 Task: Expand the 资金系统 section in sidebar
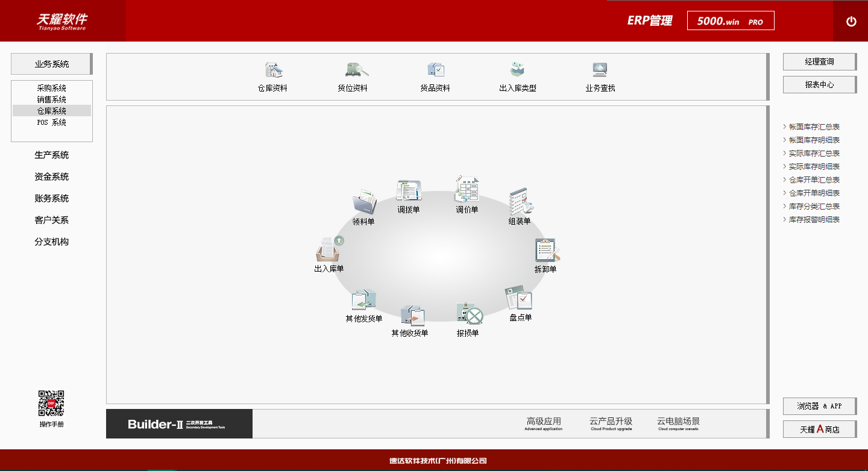[52, 177]
